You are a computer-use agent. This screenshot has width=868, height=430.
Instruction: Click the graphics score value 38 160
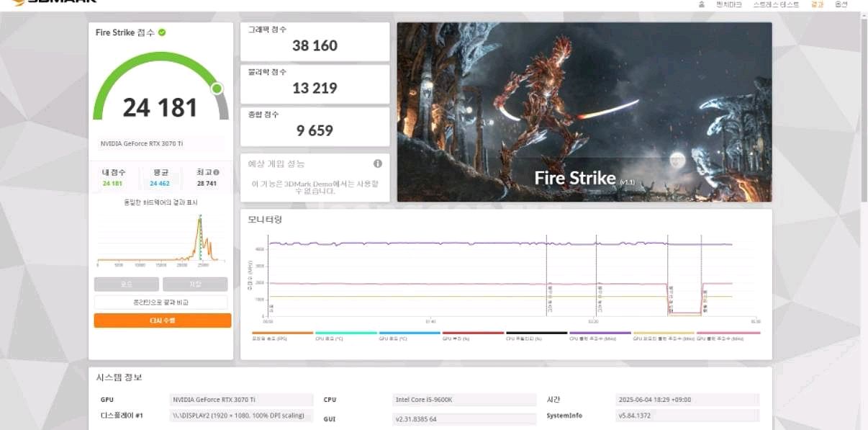[x=315, y=46]
